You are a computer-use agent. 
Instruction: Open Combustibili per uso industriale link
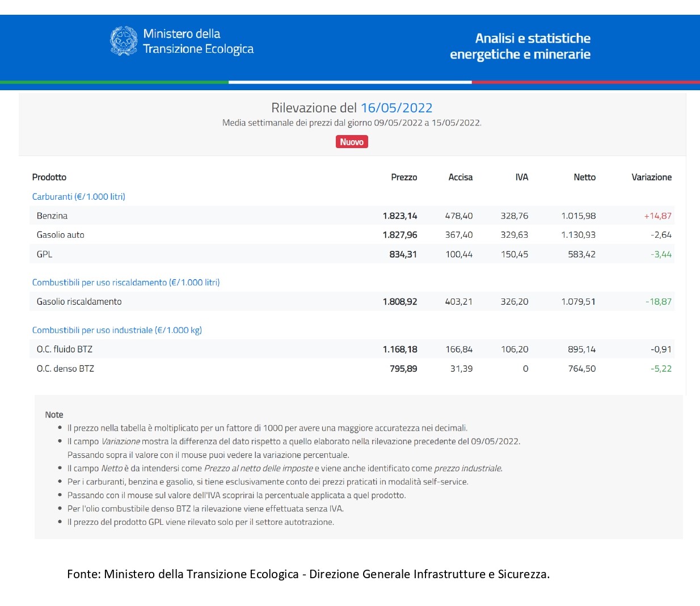click(117, 330)
